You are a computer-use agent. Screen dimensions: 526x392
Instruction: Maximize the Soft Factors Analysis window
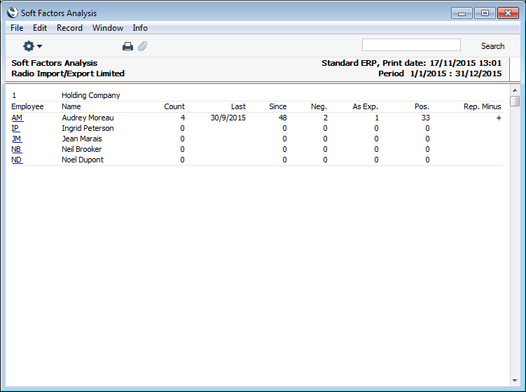coord(485,13)
